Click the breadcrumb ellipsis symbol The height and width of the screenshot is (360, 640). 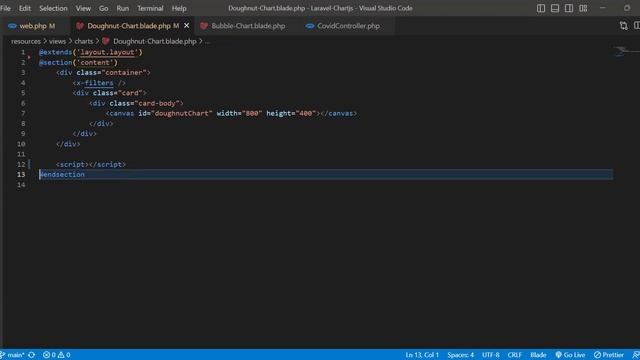tap(208, 41)
